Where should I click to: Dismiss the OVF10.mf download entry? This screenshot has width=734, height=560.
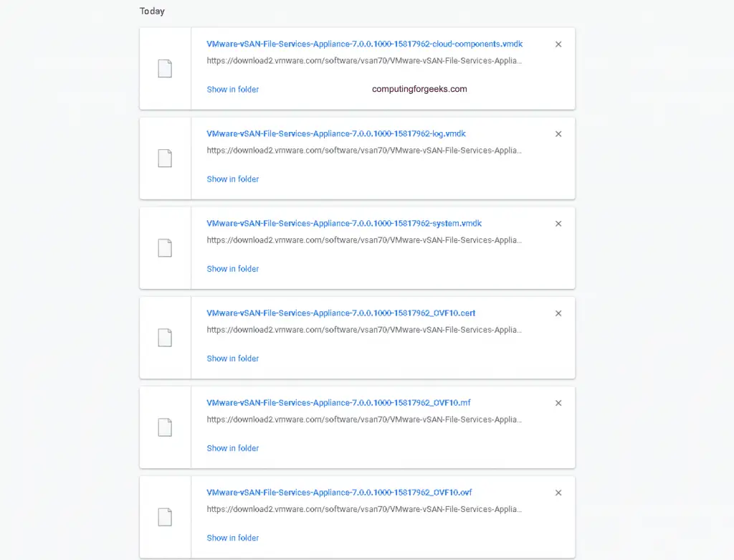pos(558,403)
